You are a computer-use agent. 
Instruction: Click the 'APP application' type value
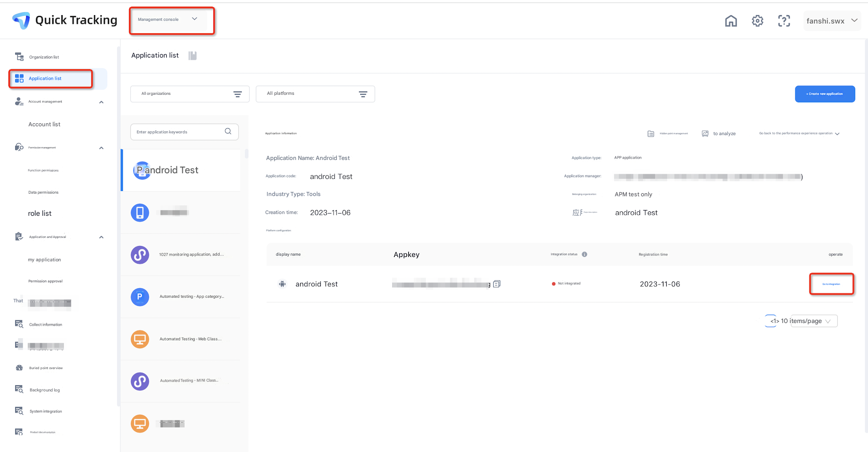coord(628,158)
